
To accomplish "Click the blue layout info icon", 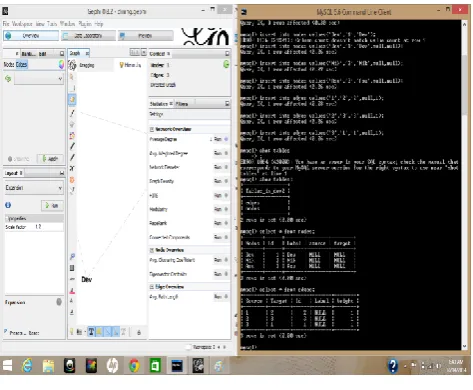I will pos(8,205).
